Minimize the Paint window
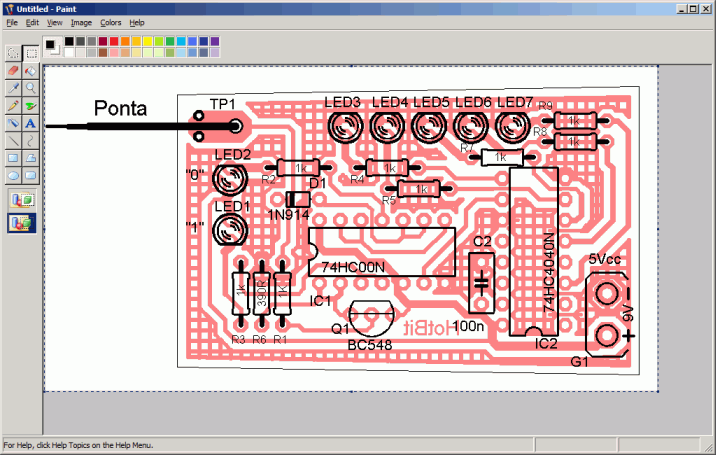 (x=682, y=9)
